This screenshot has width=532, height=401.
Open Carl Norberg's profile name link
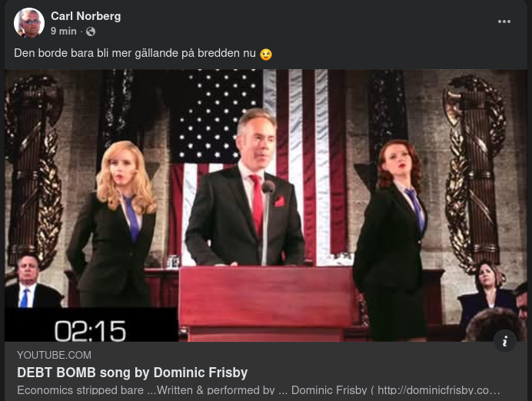pos(86,16)
